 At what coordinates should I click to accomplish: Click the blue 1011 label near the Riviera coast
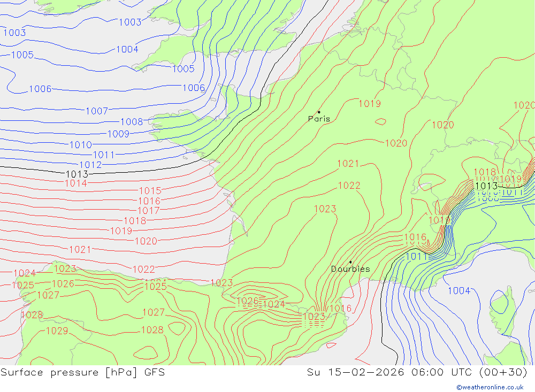(x=416, y=257)
